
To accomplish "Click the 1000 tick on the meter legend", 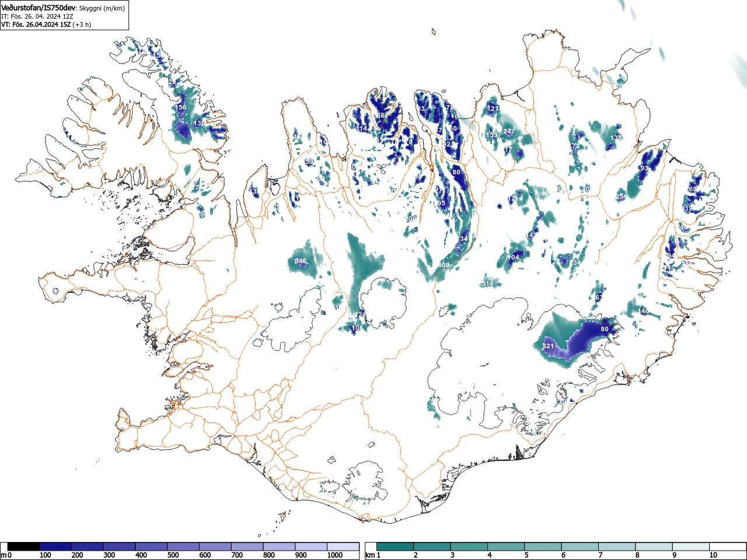I will (334, 555).
